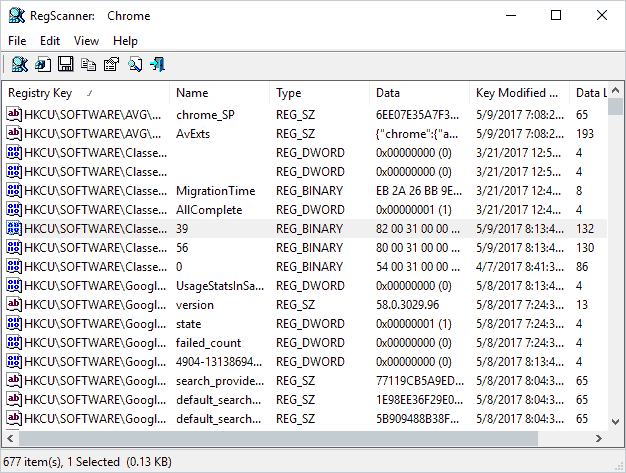Click the '1E98EE36F29E0...' data cell

(x=419, y=400)
